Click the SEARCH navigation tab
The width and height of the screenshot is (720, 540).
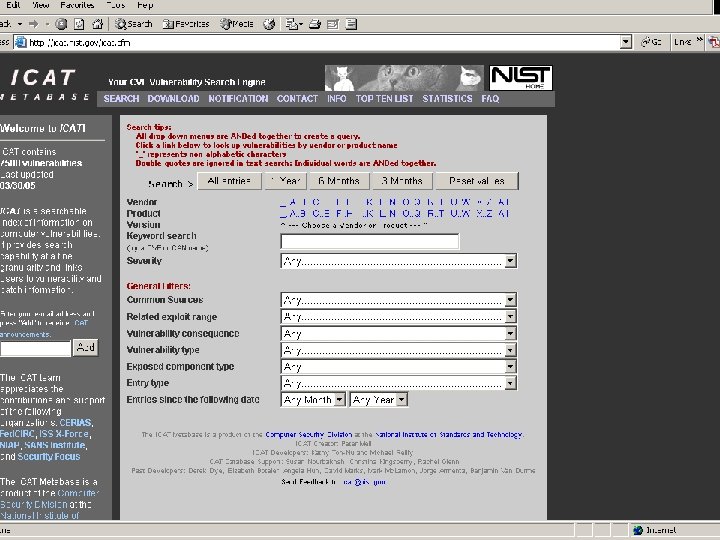point(121,98)
